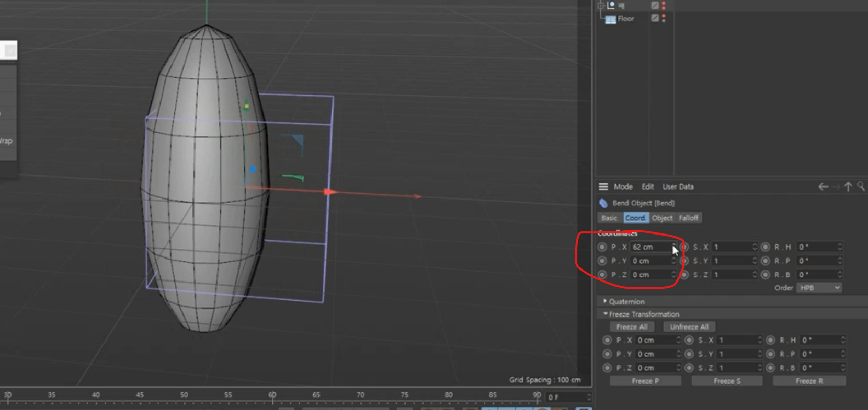
Task: Toggle Coordinates P.X keyframe circle
Action: click(602, 247)
